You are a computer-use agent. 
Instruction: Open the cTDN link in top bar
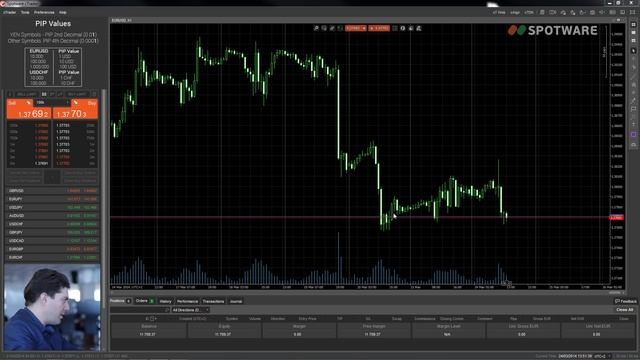point(529,12)
